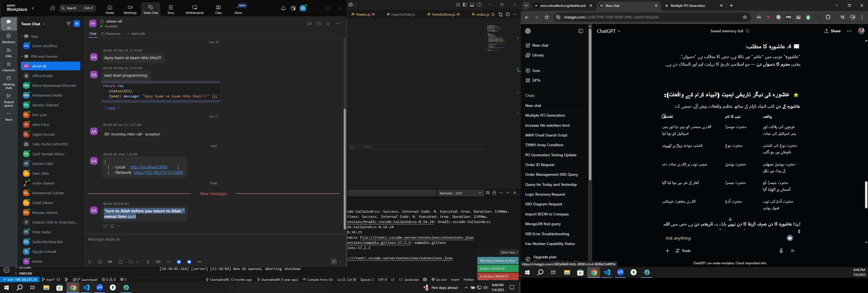Record audio message with microphone icon
The height and width of the screenshot is (293, 868).
(x=148, y=262)
